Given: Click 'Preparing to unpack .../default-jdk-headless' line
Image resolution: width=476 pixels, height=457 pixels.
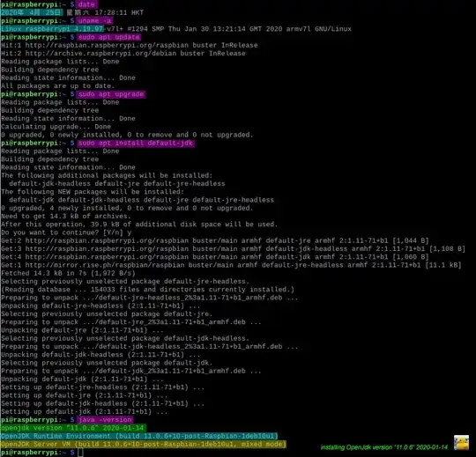Looking at the screenshot, I should (x=149, y=346).
